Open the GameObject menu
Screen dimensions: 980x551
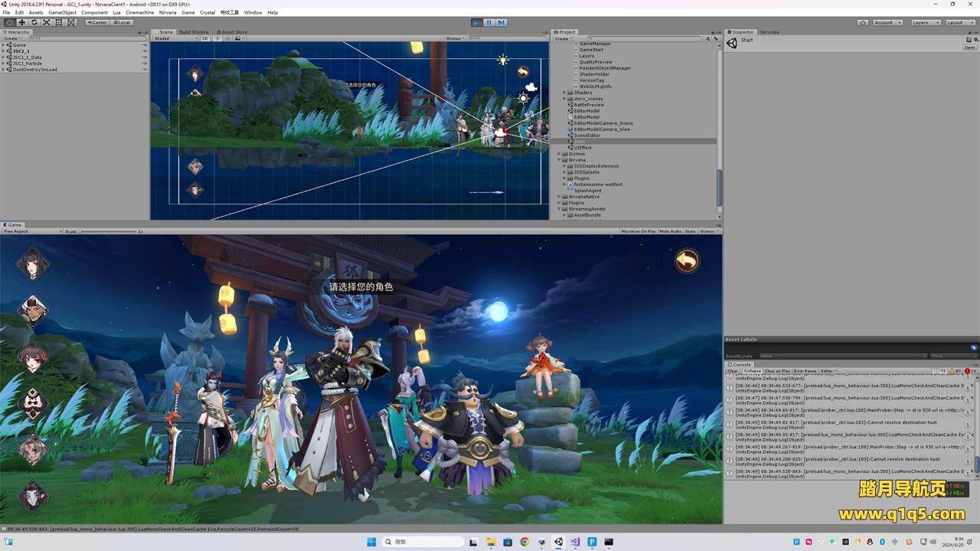point(62,12)
